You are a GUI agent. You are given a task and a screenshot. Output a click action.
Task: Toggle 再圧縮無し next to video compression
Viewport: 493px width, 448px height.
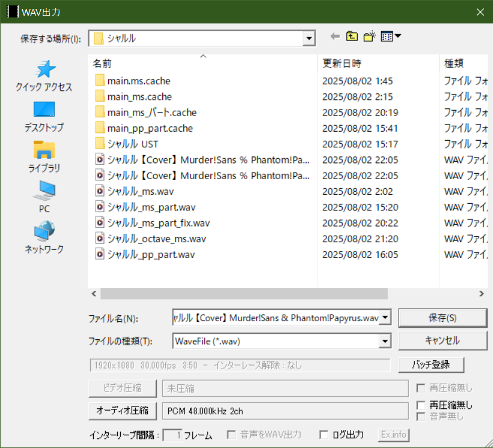(x=420, y=388)
